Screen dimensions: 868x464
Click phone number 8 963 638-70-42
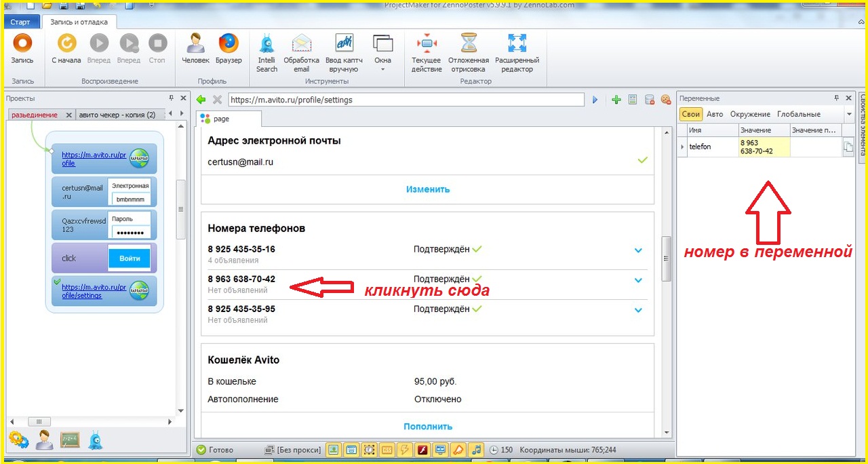click(241, 279)
